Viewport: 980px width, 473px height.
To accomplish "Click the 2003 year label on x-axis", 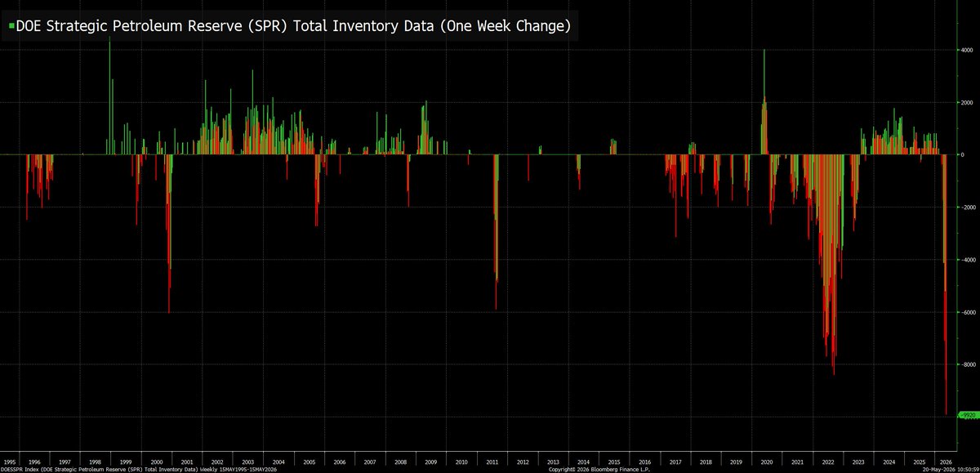I will pyautogui.click(x=247, y=462).
